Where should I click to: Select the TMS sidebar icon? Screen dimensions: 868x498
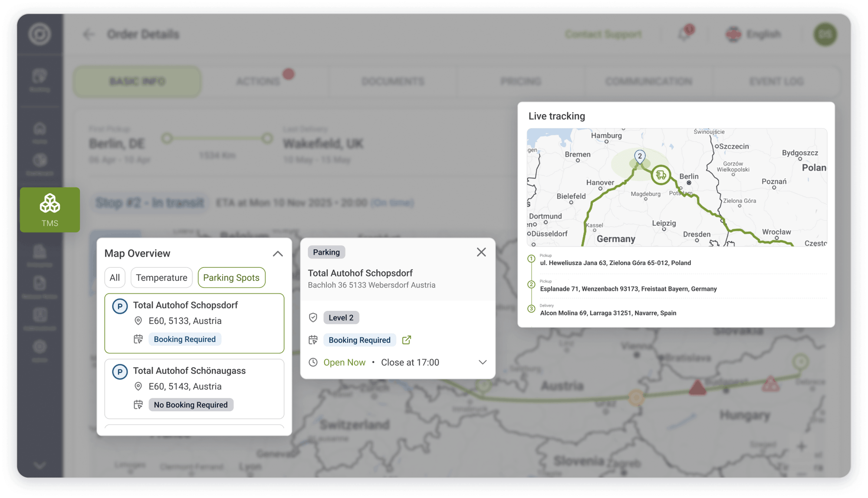(x=49, y=210)
